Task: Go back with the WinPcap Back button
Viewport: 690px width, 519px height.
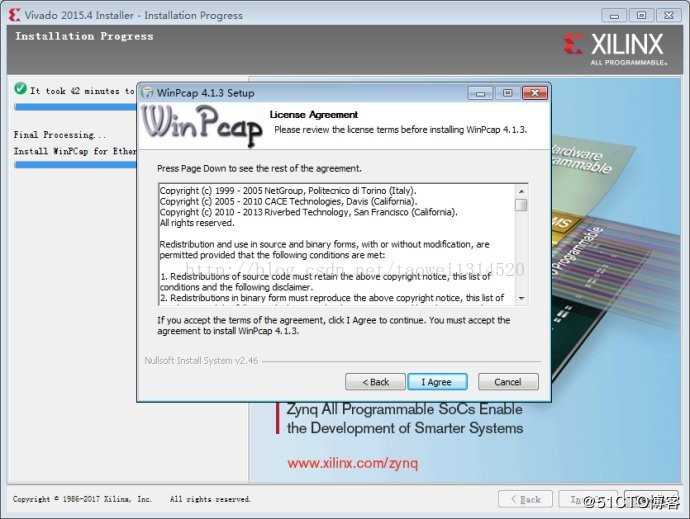Action: click(375, 382)
